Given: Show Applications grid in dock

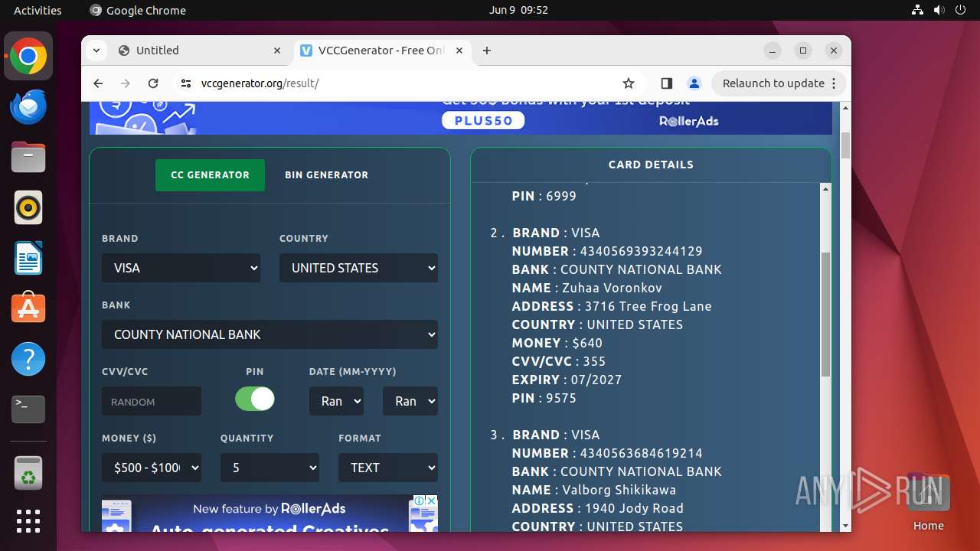Looking at the screenshot, I should pos(28,521).
